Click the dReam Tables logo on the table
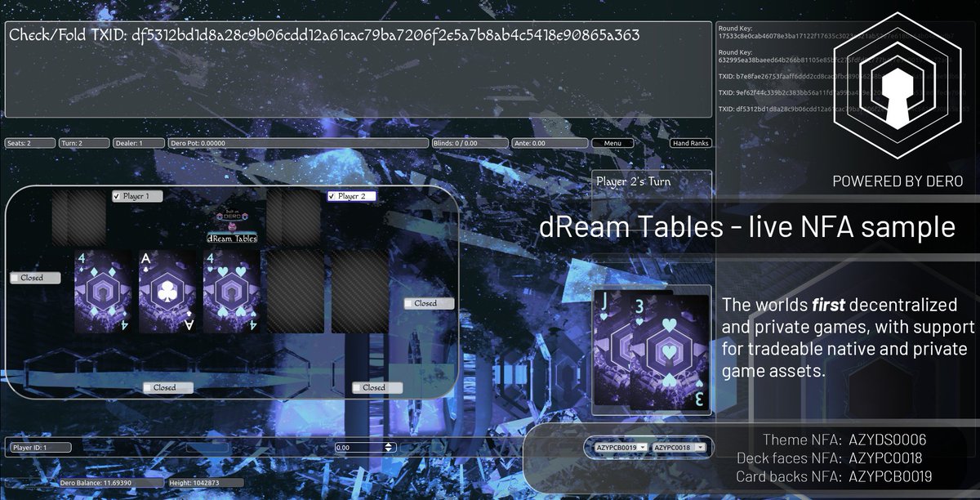 tap(232, 227)
